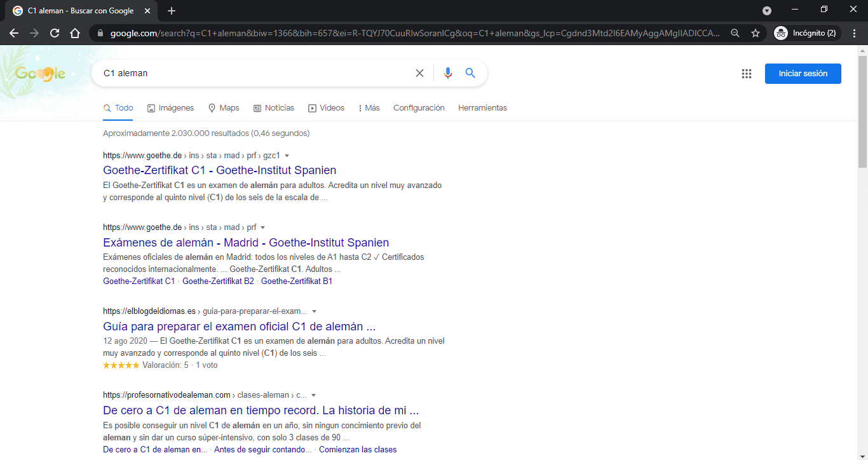
Task: Open 'De cero a C1 de aleman en tiempo record' result
Action: 261,410
